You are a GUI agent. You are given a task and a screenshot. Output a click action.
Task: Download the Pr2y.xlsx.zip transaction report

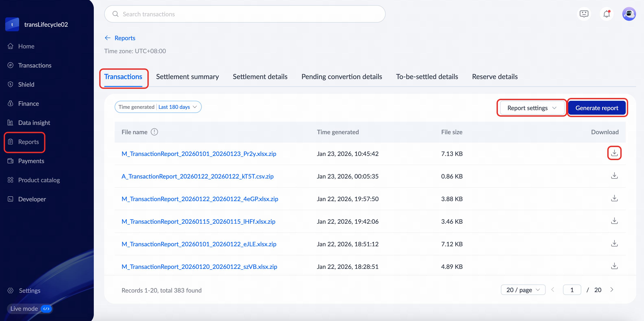tap(614, 153)
